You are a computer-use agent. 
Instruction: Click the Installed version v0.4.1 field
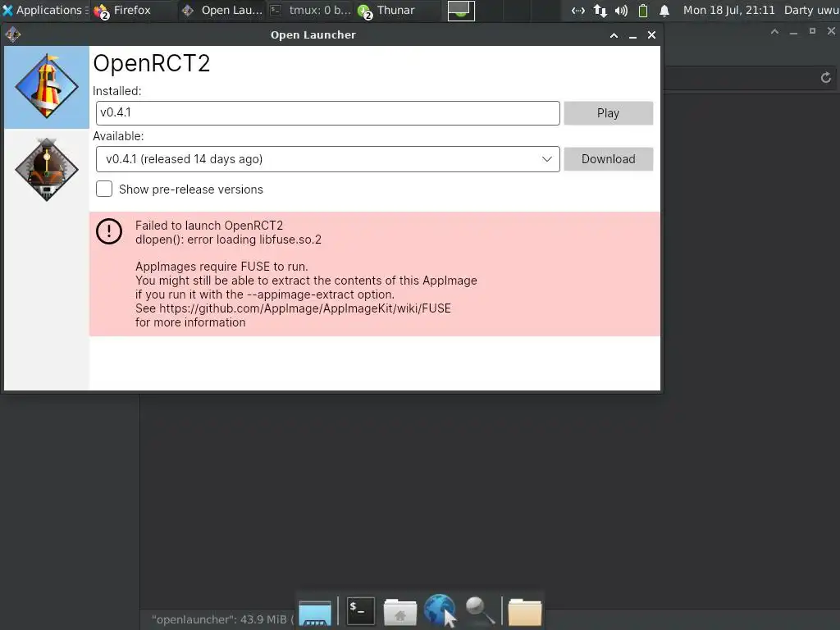328,113
